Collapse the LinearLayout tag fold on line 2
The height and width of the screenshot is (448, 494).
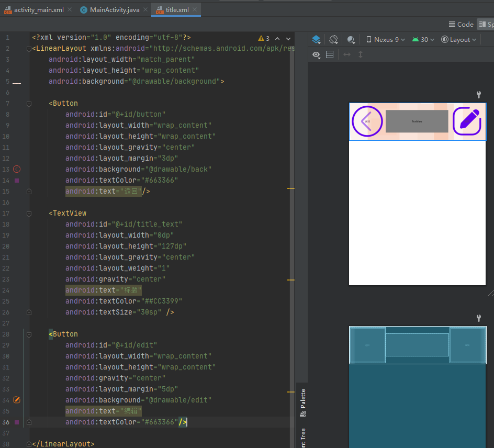point(29,49)
